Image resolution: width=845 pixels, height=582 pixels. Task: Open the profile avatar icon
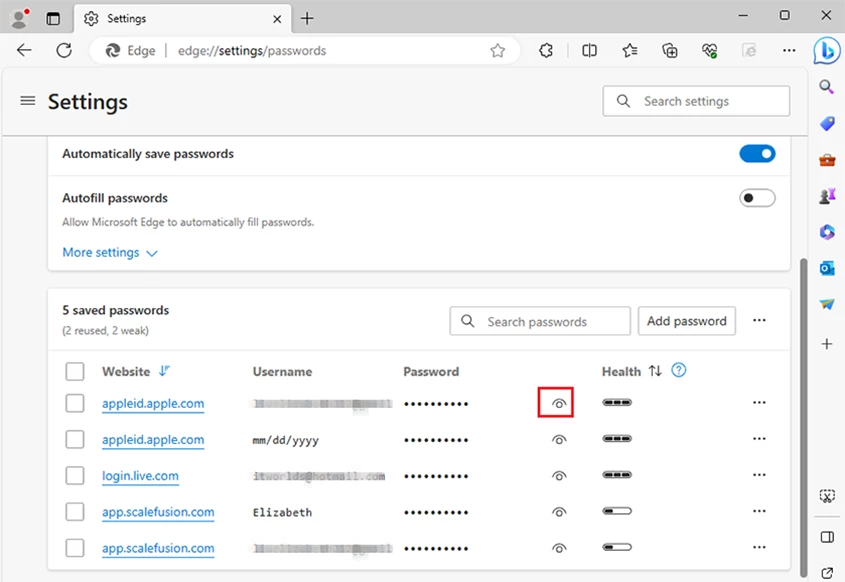click(x=20, y=18)
